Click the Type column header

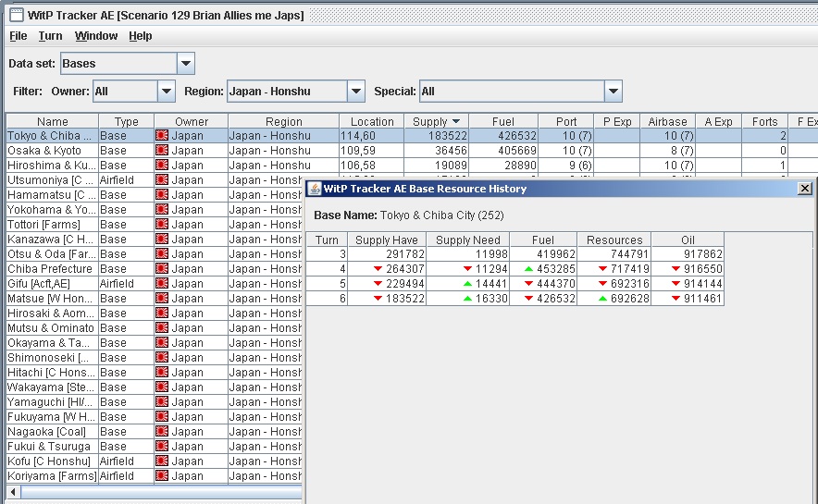pyautogui.click(x=126, y=121)
